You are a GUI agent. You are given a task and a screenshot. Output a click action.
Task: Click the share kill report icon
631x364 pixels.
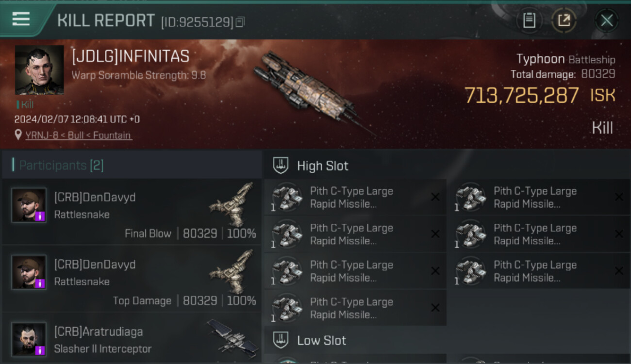click(x=564, y=20)
